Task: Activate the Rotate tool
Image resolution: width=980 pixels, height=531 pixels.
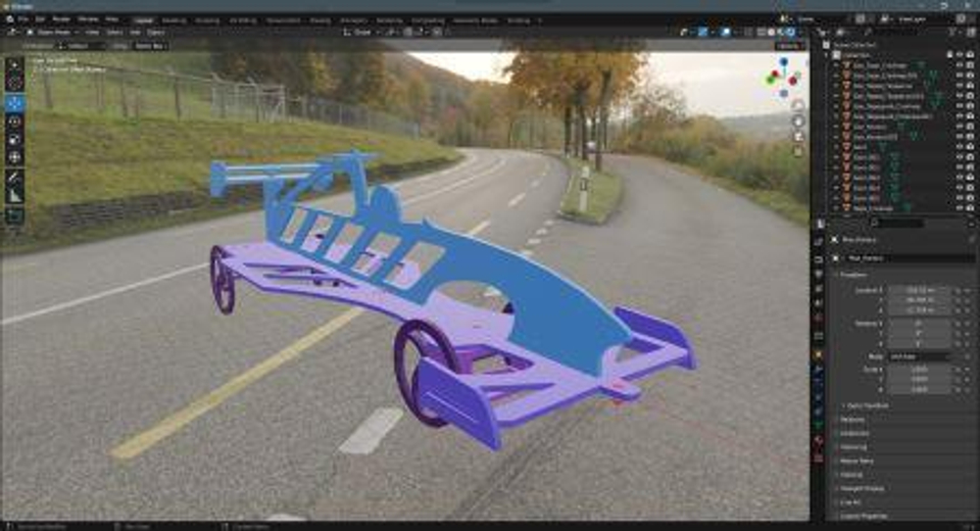Action: pyautogui.click(x=15, y=121)
